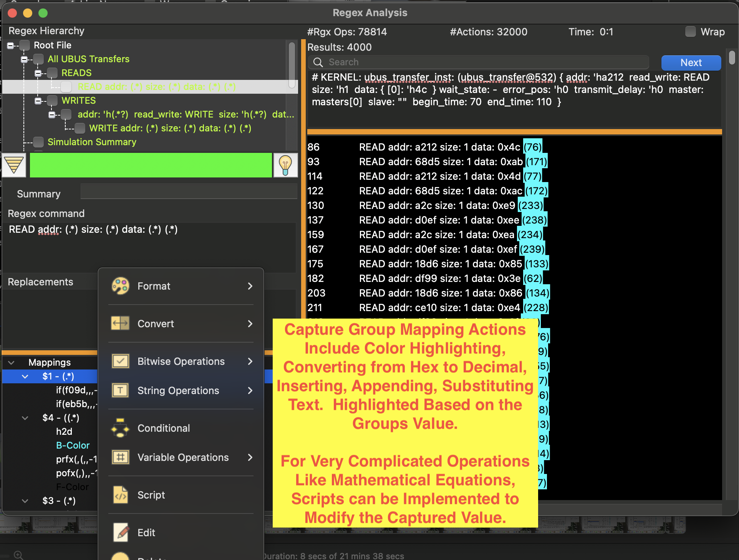Screen dimensions: 739x560
Task: Choose Script from the context menu
Action: click(x=181, y=495)
